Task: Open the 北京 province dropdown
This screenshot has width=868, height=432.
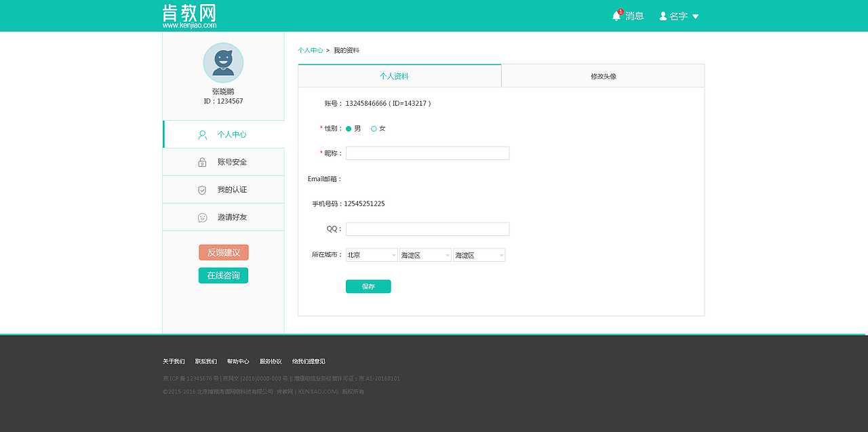Action: coord(372,255)
